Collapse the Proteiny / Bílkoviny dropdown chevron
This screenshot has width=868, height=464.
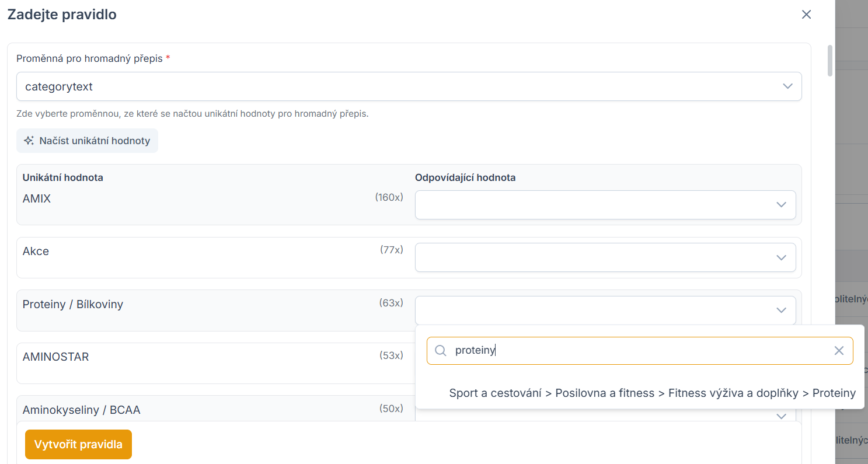point(782,311)
